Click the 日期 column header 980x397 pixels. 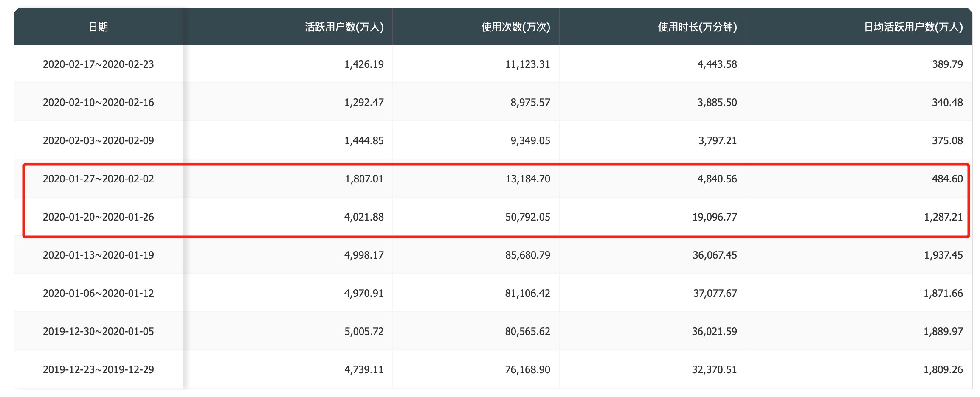click(x=98, y=27)
